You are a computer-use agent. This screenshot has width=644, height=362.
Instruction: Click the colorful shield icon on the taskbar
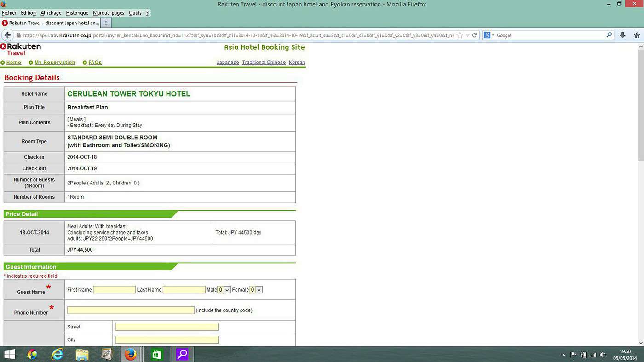(32, 354)
